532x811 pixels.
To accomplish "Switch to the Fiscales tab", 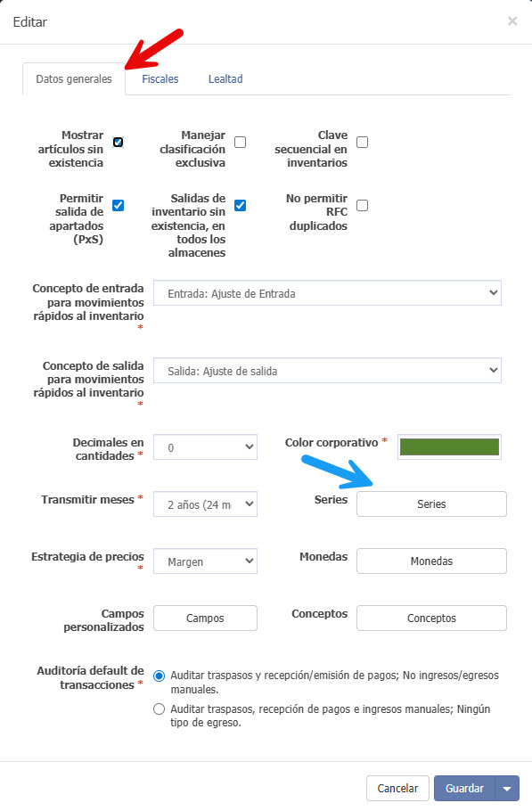I will coord(160,78).
